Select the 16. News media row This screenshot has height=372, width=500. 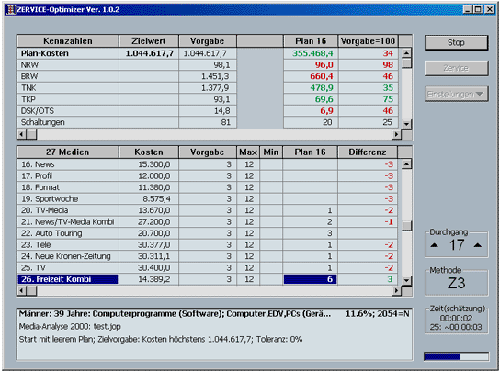coord(207,164)
